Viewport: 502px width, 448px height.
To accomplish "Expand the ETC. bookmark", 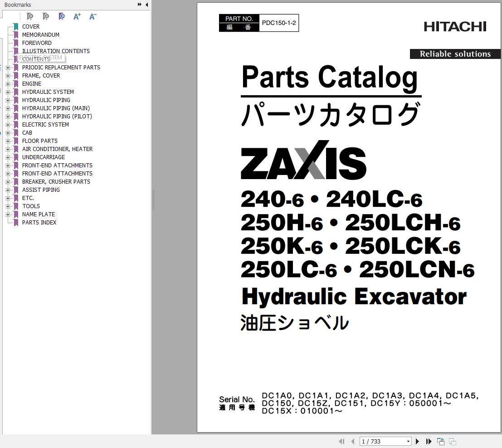I will (x=8, y=198).
